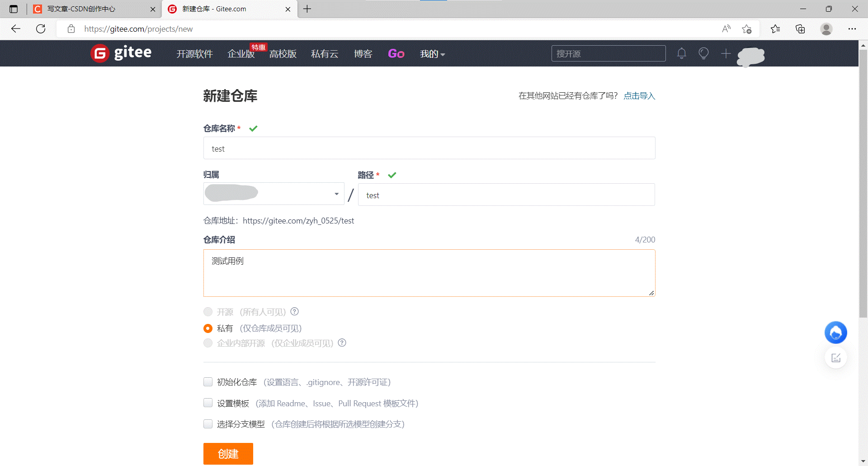The image size is (868, 466).
Task: Click the floating feedback edit icon
Action: [x=836, y=358]
